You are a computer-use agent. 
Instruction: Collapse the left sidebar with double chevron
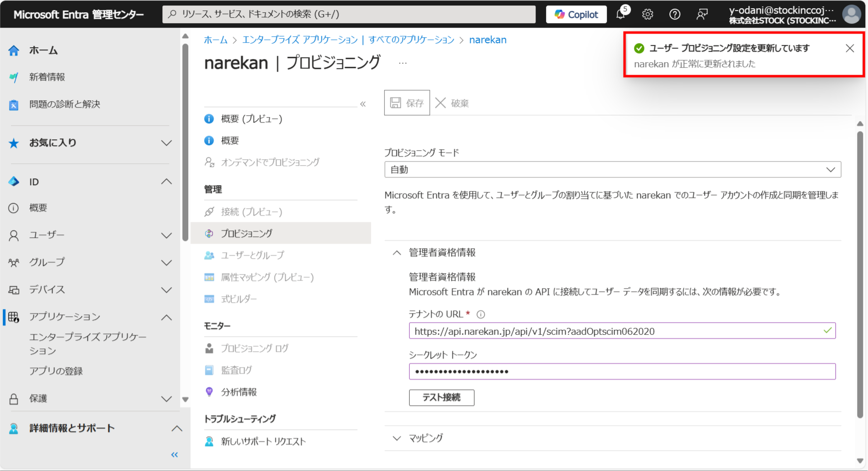pos(175,455)
